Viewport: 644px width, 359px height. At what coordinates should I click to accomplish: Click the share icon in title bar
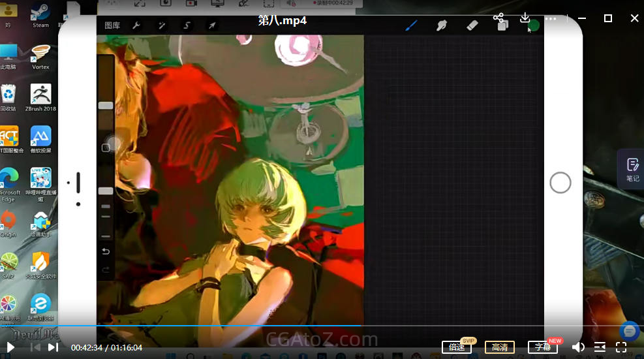point(498,18)
